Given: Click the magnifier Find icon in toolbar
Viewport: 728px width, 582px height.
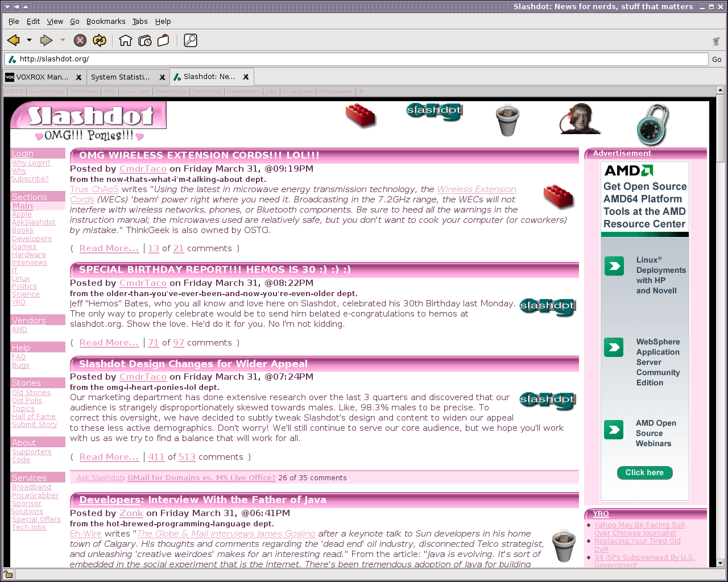Looking at the screenshot, I should tap(191, 40).
